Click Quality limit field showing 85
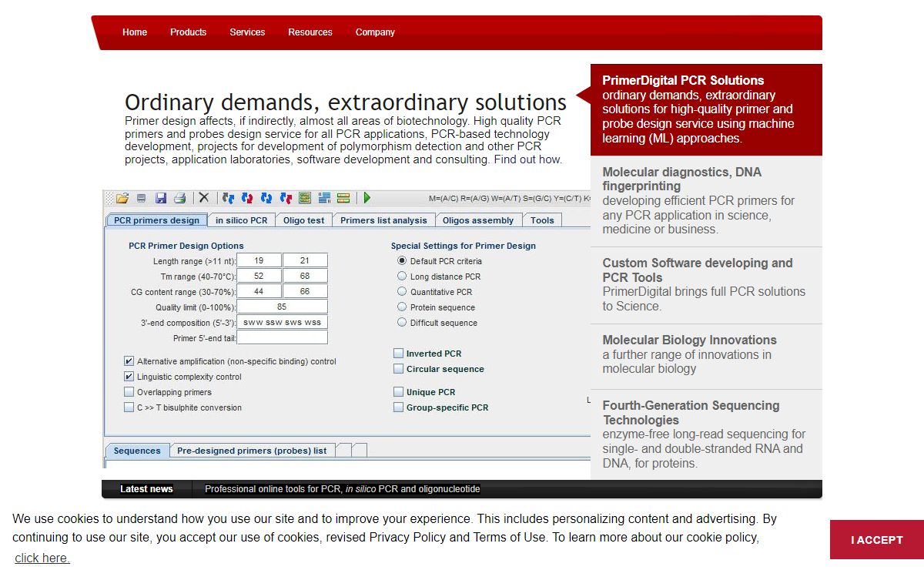 (x=282, y=307)
